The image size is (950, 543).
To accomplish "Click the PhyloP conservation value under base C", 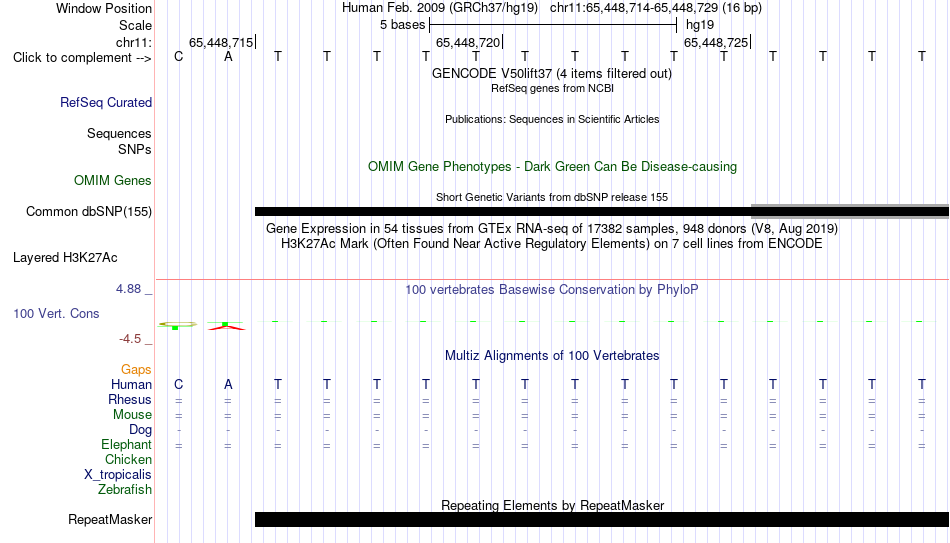I will (x=178, y=325).
